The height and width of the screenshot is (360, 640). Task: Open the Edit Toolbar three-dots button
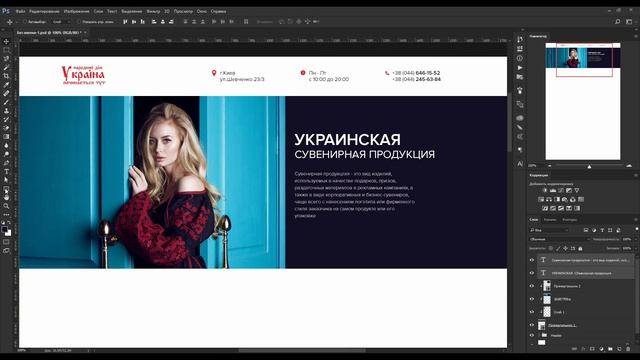coord(6,215)
